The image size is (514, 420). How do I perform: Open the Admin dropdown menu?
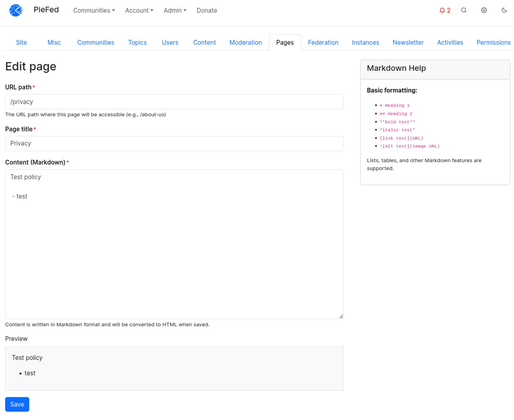[175, 10]
